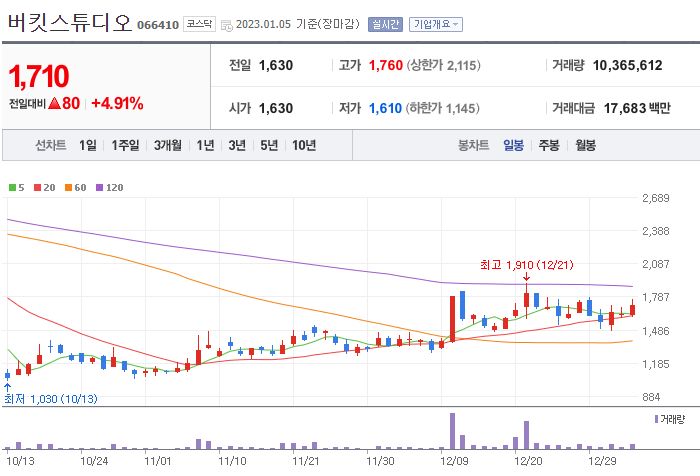Click the 12/29 date axis label
The image size is (700, 476).
pos(602,461)
